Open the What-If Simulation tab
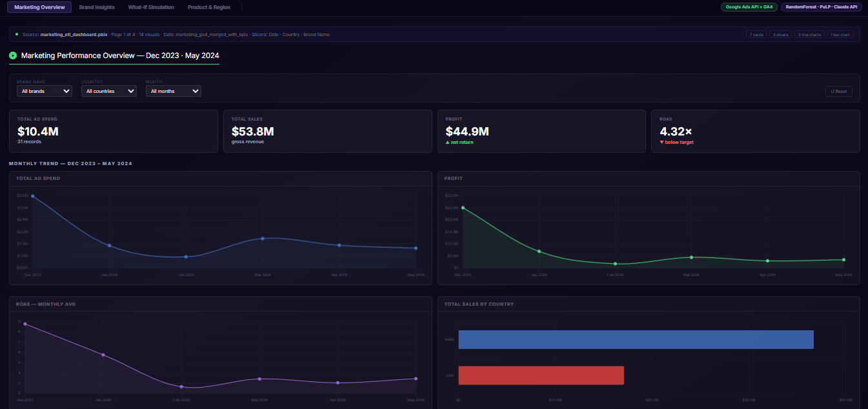Viewport: 868px width, 409px height. tap(151, 7)
